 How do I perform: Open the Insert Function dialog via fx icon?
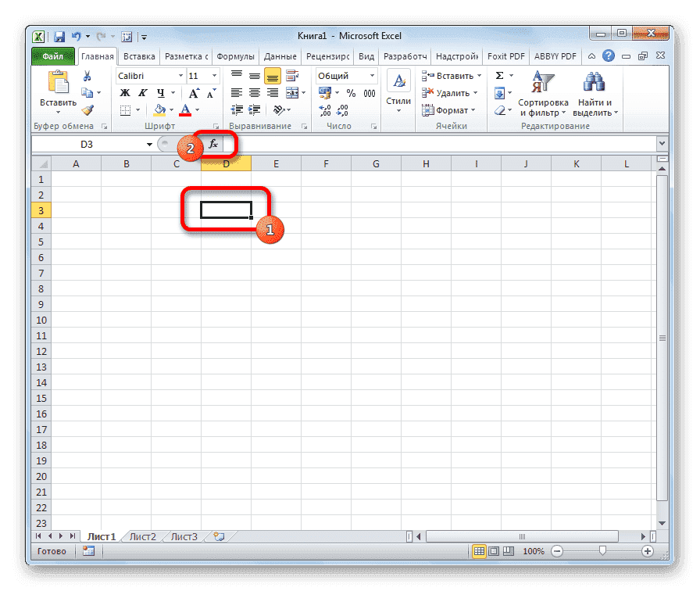(x=212, y=144)
